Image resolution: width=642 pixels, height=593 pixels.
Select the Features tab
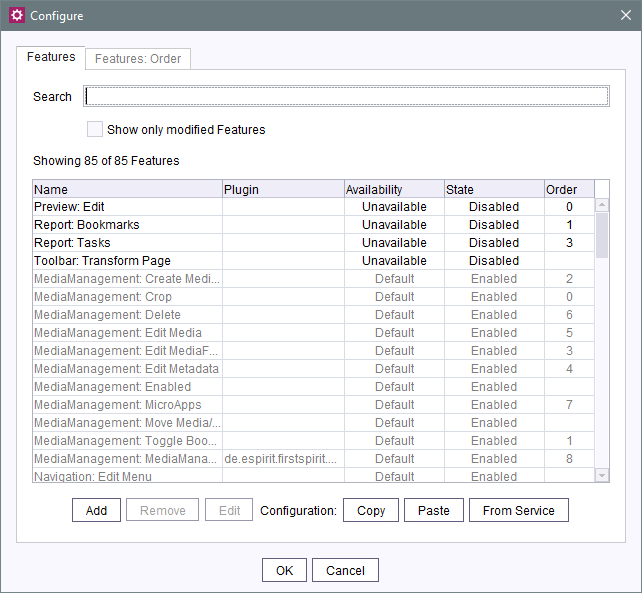click(x=51, y=57)
